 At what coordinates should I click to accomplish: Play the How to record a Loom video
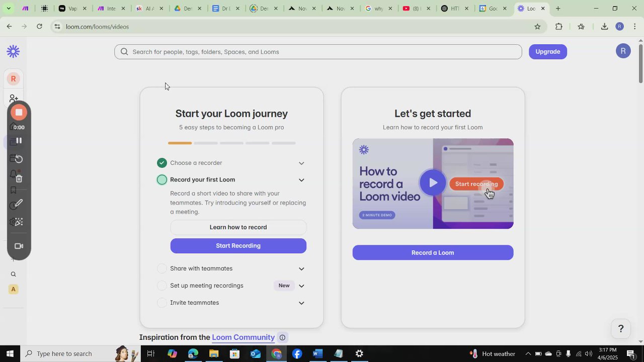[x=433, y=183]
